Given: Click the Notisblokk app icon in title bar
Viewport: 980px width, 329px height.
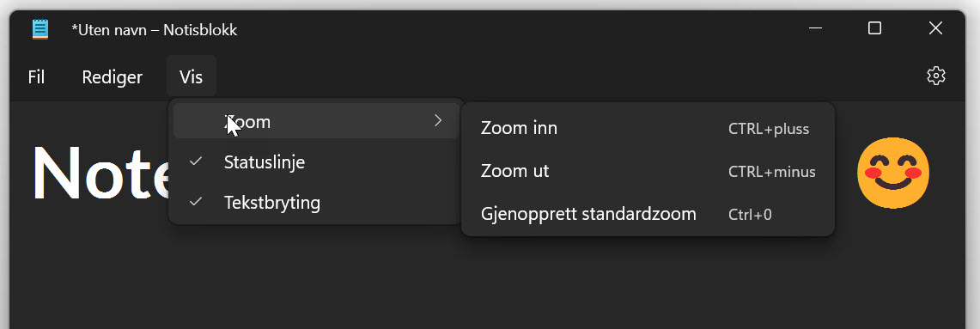Looking at the screenshot, I should point(40,29).
